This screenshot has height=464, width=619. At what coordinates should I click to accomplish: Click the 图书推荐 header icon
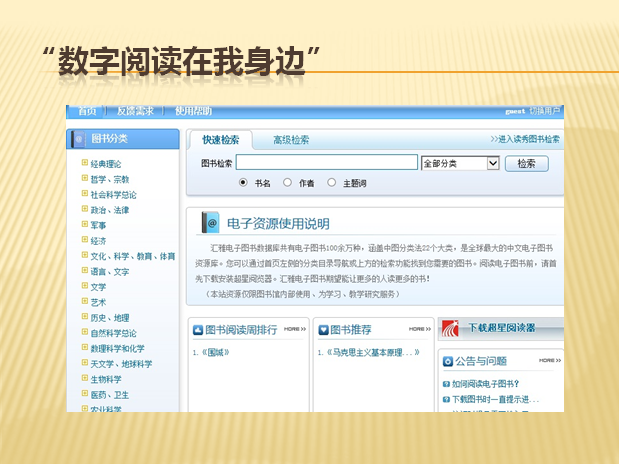tap(322, 328)
